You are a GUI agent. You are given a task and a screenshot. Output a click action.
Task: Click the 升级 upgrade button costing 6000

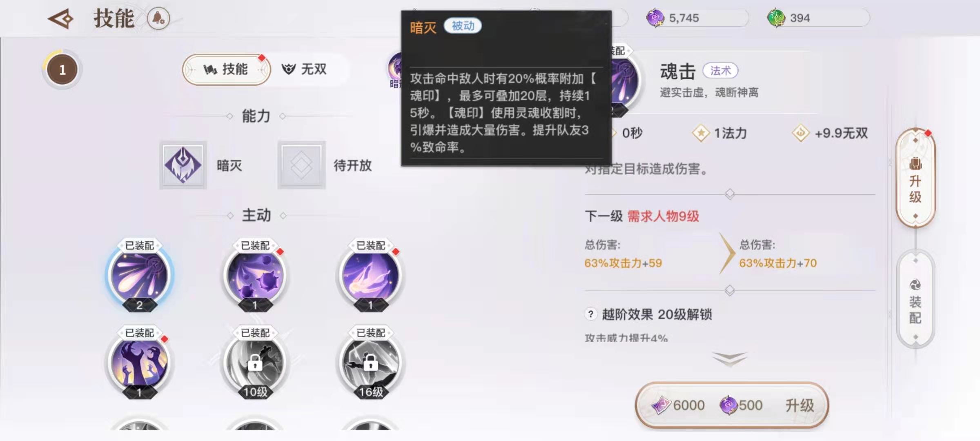click(x=732, y=405)
